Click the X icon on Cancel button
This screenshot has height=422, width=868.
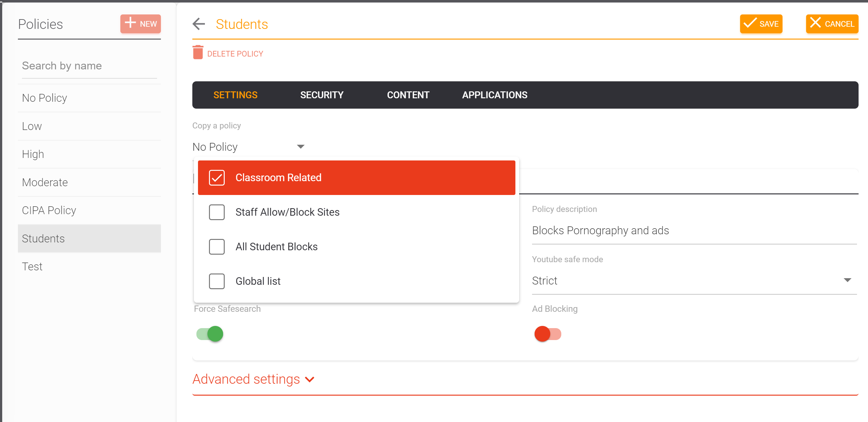(x=815, y=23)
